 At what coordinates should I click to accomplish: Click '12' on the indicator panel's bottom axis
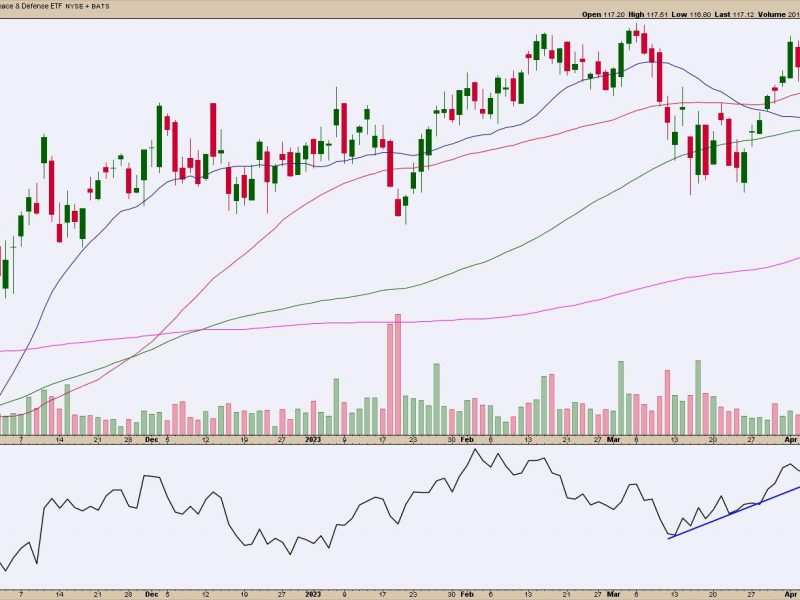click(x=205, y=594)
